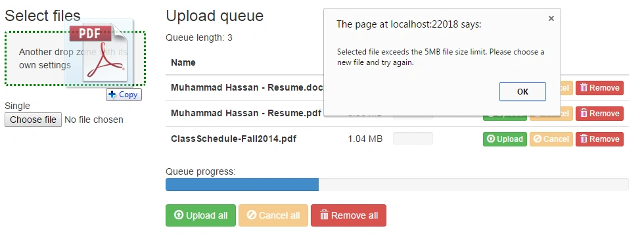Click the Queue progress bar
Image resolution: width=644 pixels, height=241 pixels.
click(397, 185)
